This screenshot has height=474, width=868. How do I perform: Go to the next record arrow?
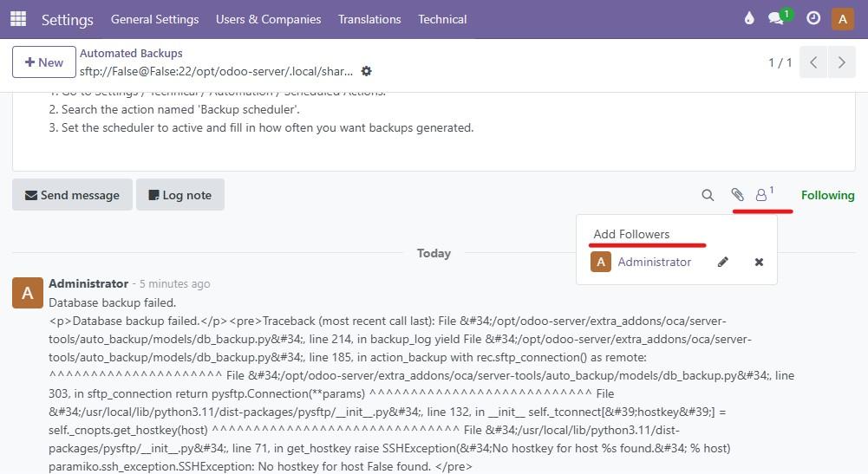[x=841, y=62]
